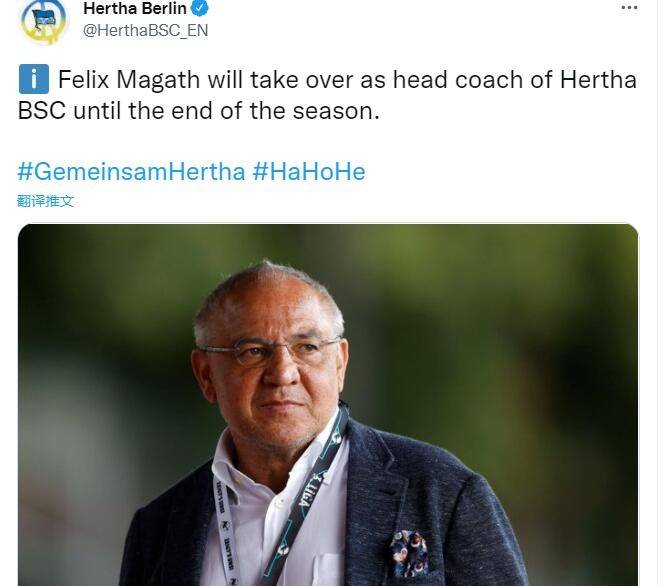
Task: Open the tweet's three-dot more menu
Action: click(x=629, y=8)
